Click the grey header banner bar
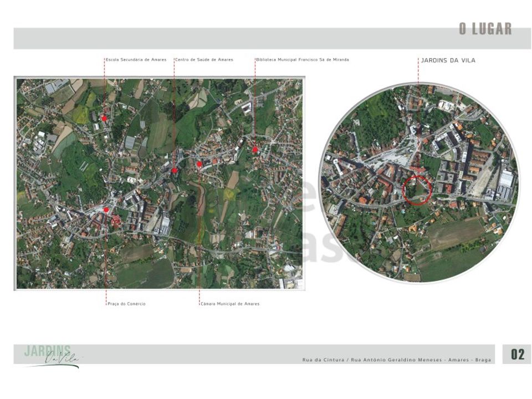 pyautogui.click(x=273, y=38)
